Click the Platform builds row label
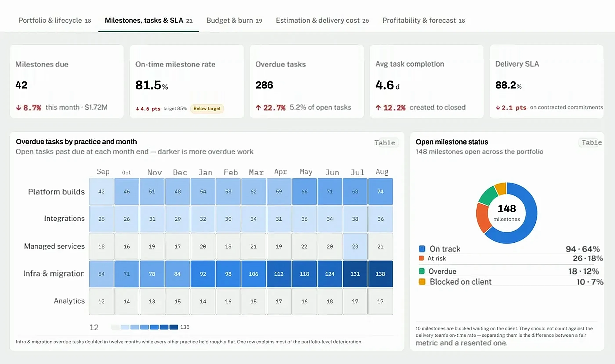Screen dimensions: 615x364 [56, 192]
